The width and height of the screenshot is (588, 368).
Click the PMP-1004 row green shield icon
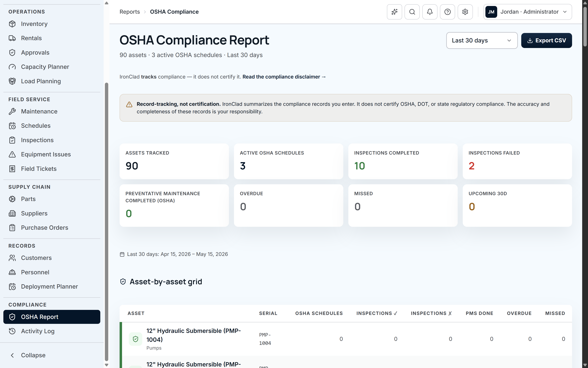point(135,339)
